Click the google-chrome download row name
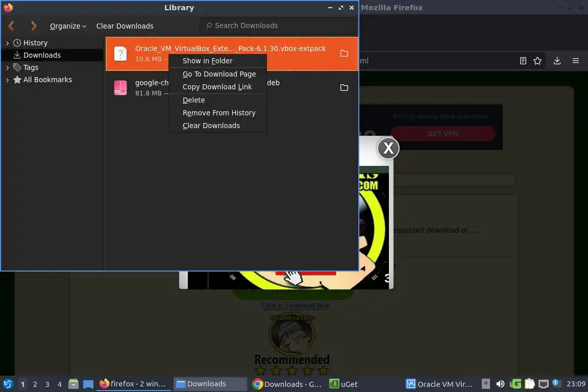588x392 pixels. (x=152, y=83)
